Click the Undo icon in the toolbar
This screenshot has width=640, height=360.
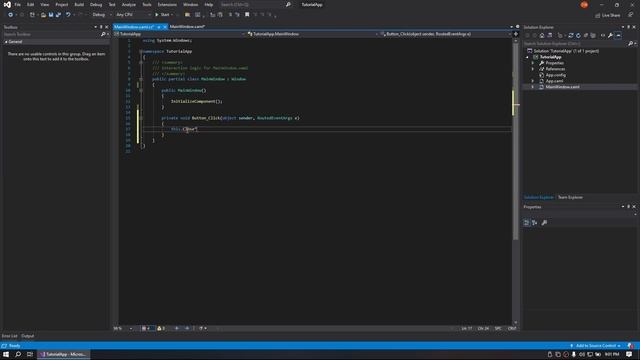(68, 15)
